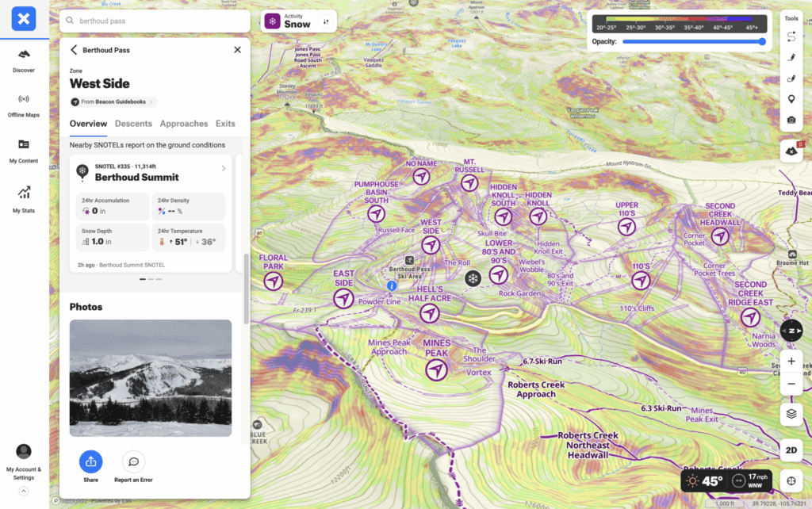Screen dimensions: 812x509
Task: Switch activity mode using the Snow swap arrows
Action: click(x=325, y=22)
